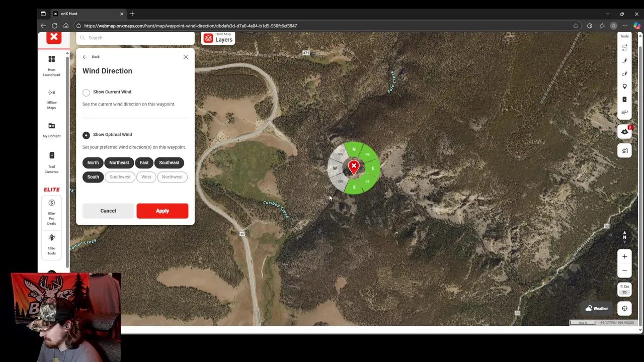
Task: Open My Content folder in sidebar
Action: tap(51, 130)
